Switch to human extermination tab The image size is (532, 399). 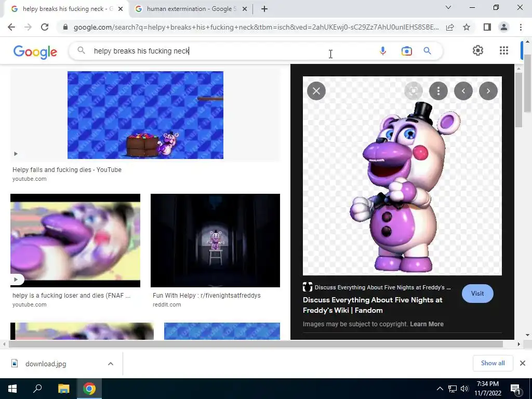pyautogui.click(x=191, y=9)
